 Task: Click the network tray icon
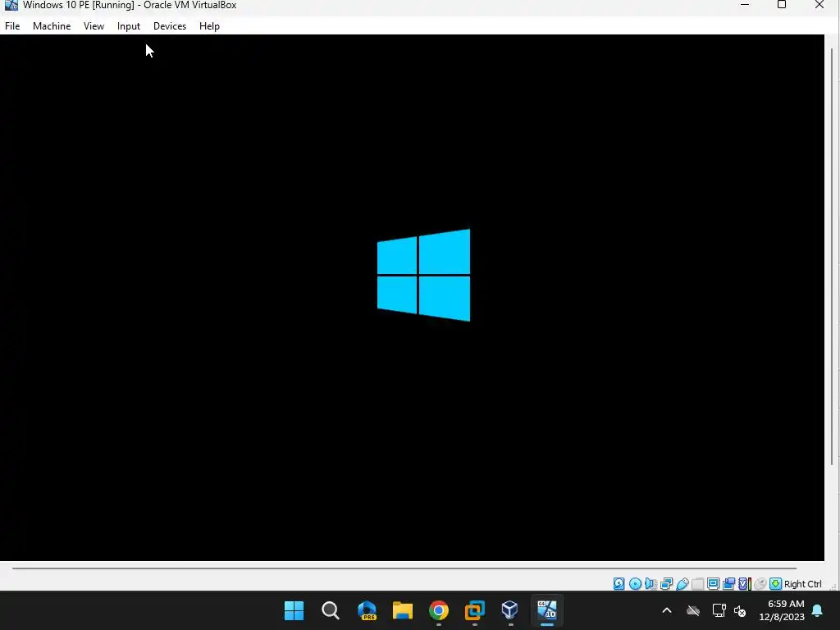(719, 610)
